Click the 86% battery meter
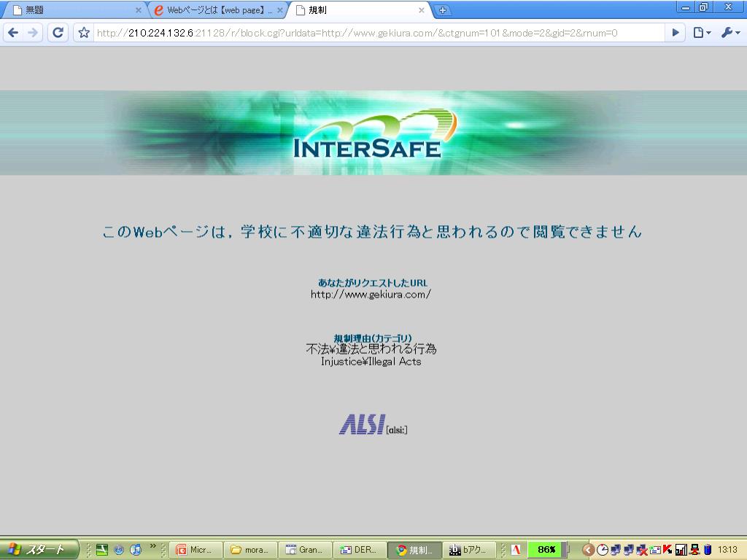Screen dimensions: 747x560 [546, 550]
